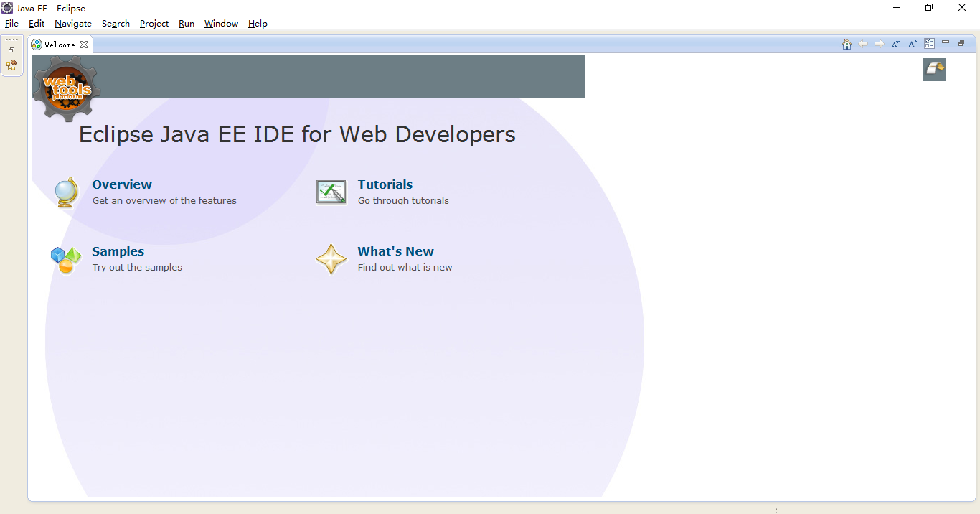980x514 pixels.
Task: Click 'Go through tutorials' text
Action: pyautogui.click(x=403, y=201)
